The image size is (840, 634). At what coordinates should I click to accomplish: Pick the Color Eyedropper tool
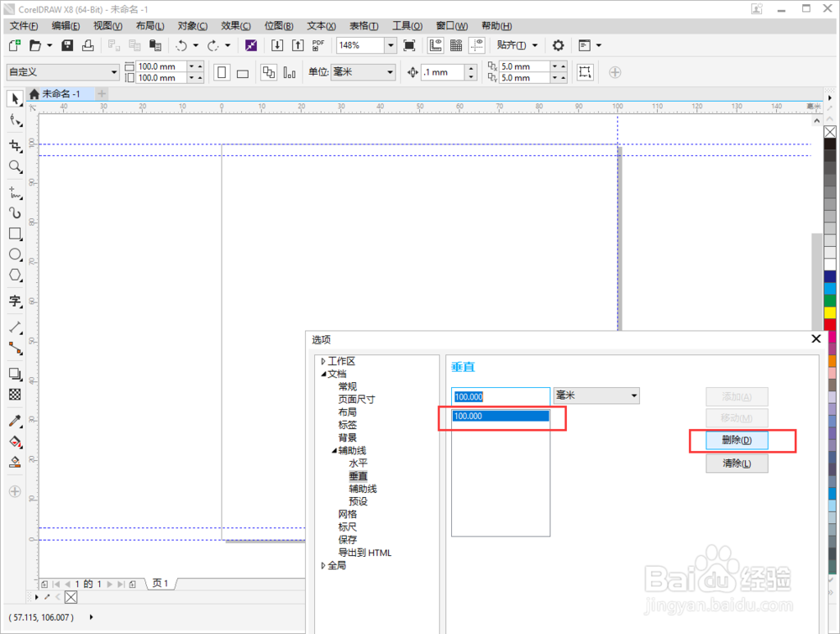(x=15, y=421)
